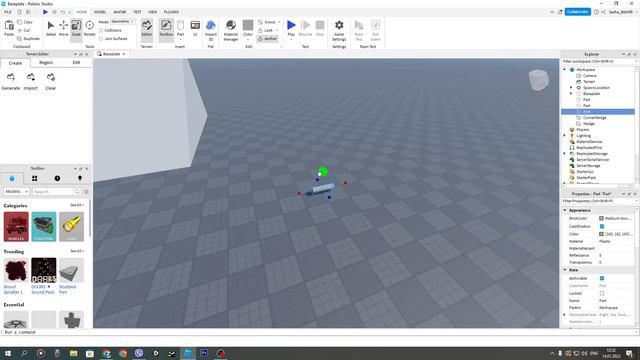640x360 pixels.
Task: Enable the Locked property checkbox
Action: [x=602, y=293]
